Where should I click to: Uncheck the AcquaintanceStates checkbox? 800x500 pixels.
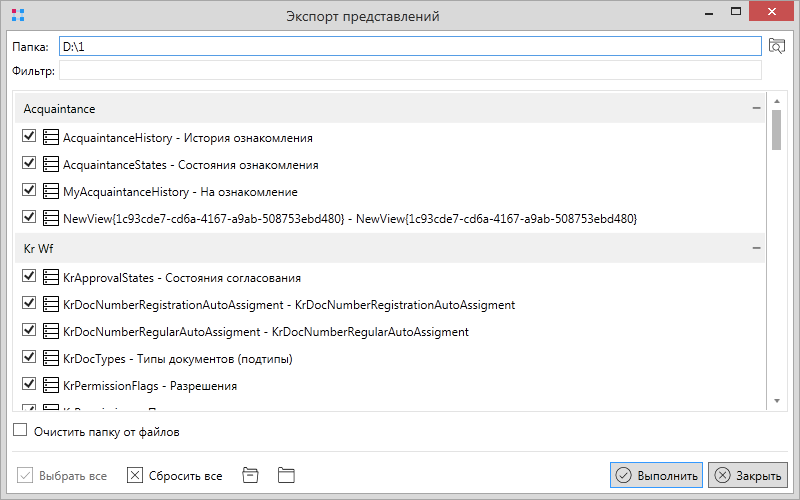click(29, 164)
